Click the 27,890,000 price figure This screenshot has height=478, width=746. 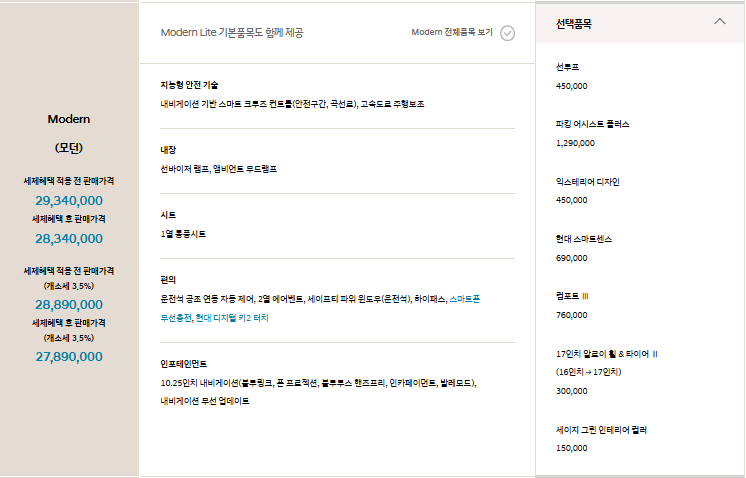69,357
